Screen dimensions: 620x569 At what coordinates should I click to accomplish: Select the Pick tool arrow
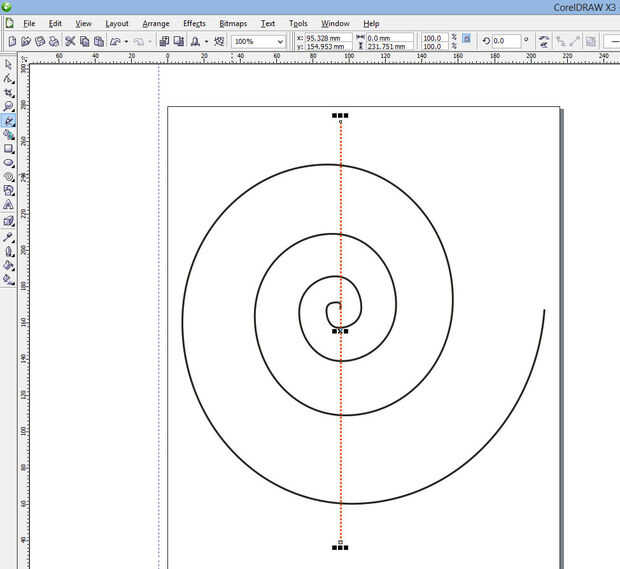pyautogui.click(x=9, y=64)
